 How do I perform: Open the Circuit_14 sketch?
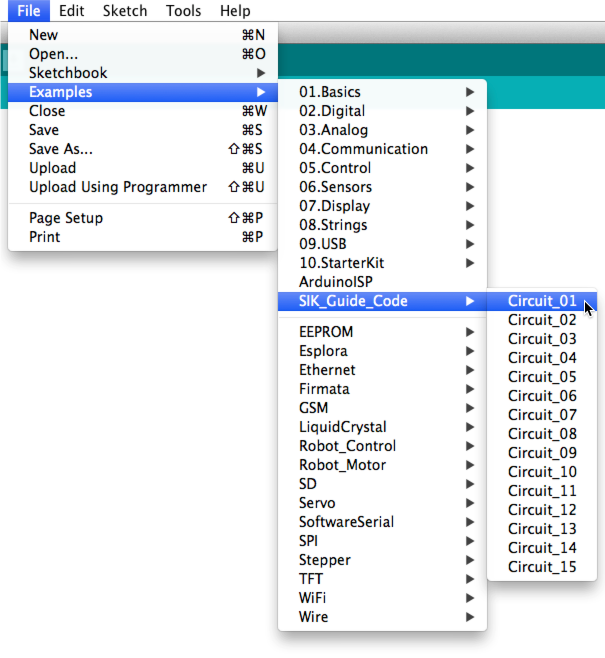click(x=542, y=548)
